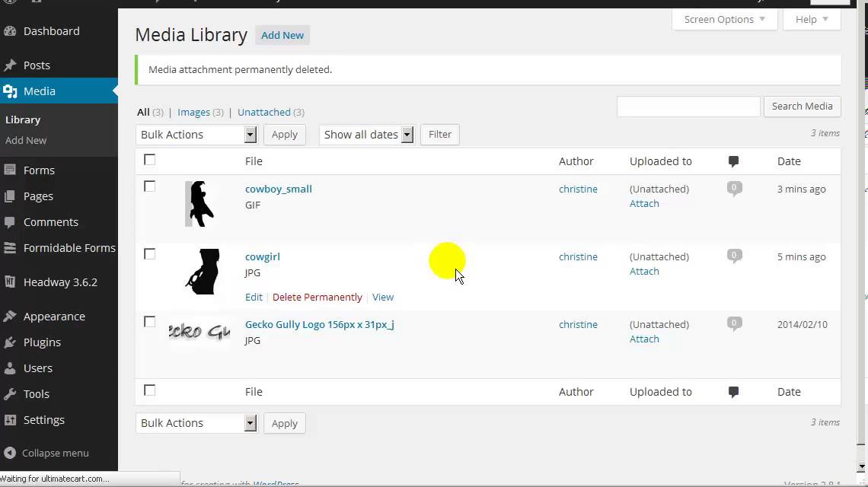Click author christine in Gecko Gully Logo row
The height and width of the screenshot is (487, 868).
tap(578, 324)
